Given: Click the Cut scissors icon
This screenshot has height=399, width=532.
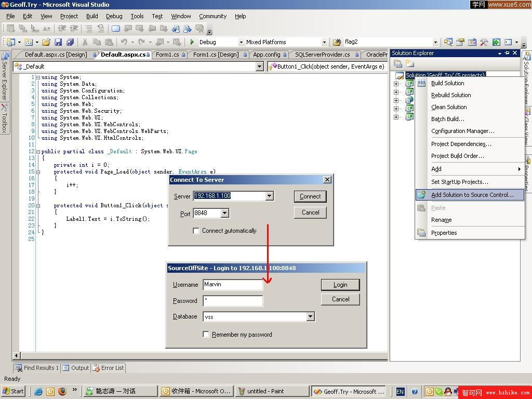Looking at the screenshot, I should point(85,42).
